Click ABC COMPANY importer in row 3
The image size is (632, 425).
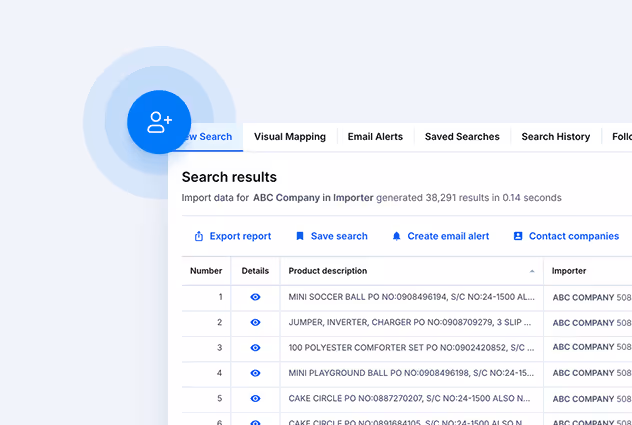click(583, 347)
